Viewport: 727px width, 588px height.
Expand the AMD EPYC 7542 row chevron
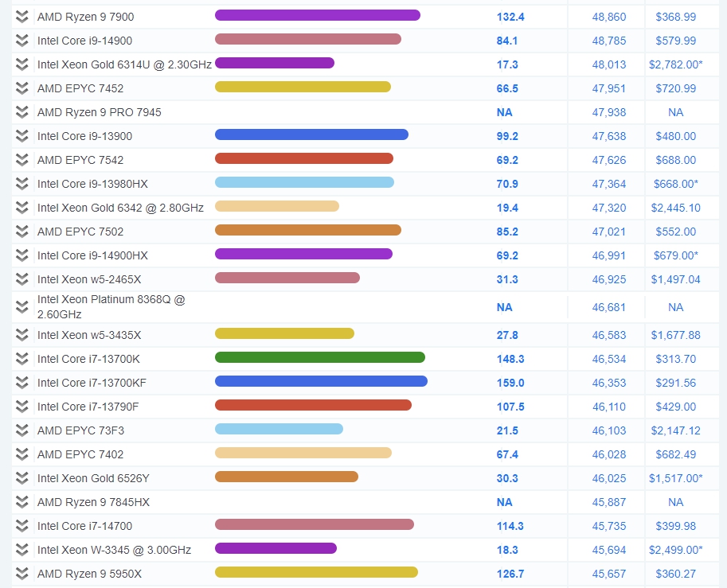coord(21,160)
